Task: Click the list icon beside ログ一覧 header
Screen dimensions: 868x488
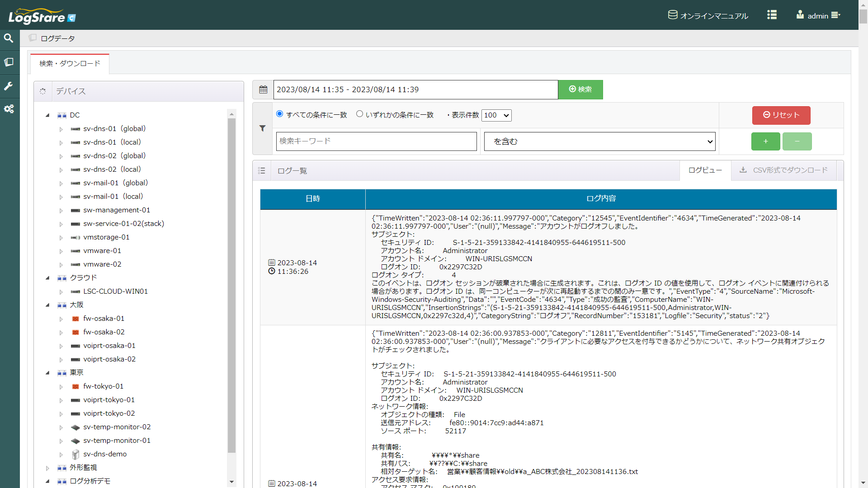Action: pos(262,170)
